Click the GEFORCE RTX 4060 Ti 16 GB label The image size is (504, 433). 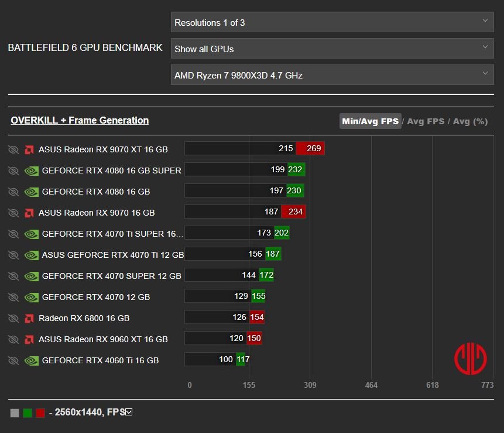100,360
